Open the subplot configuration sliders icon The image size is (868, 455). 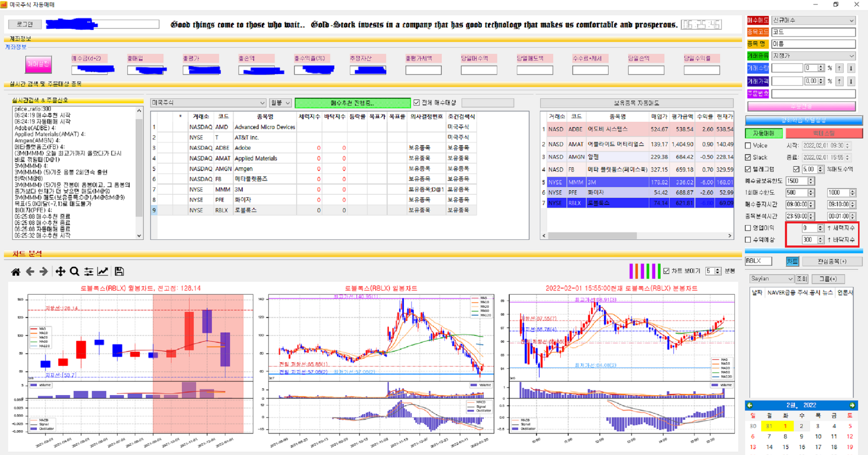coord(89,271)
